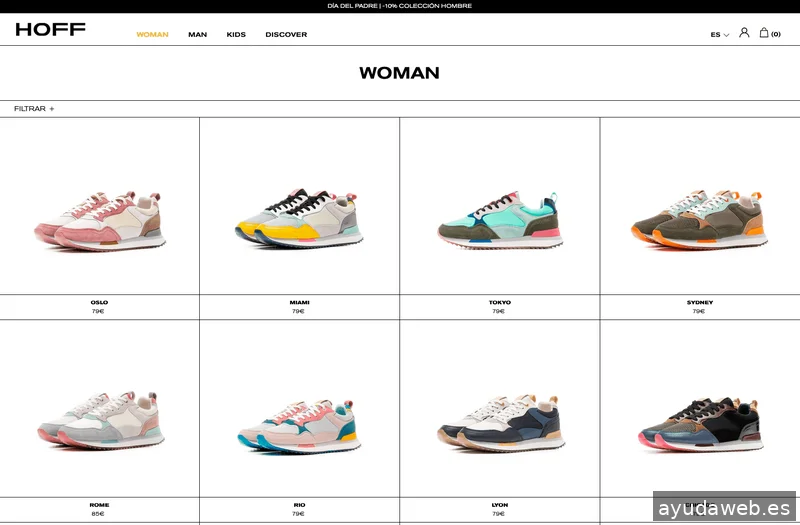The width and height of the screenshot is (800, 525).
Task: Click the TOKYO product name link
Action: coord(500,302)
